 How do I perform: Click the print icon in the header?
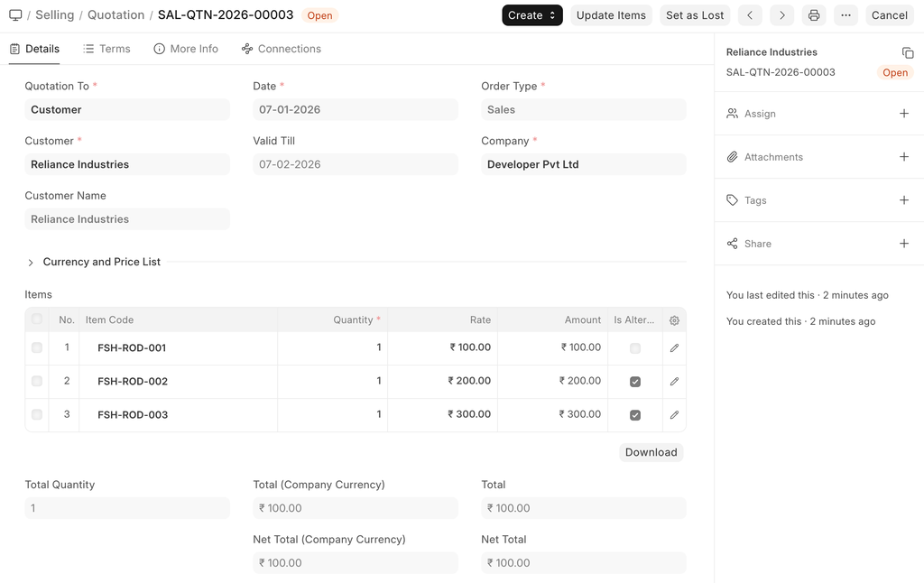point(814,15)
